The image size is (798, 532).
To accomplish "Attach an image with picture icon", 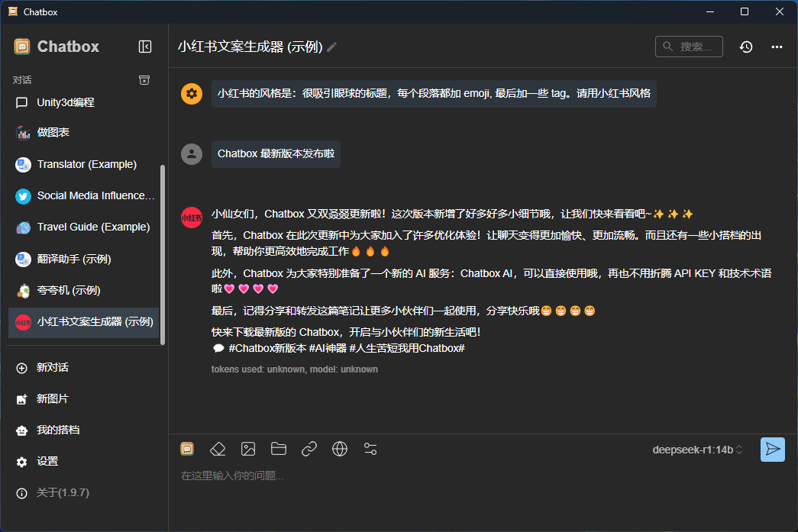I will point(248,449).
